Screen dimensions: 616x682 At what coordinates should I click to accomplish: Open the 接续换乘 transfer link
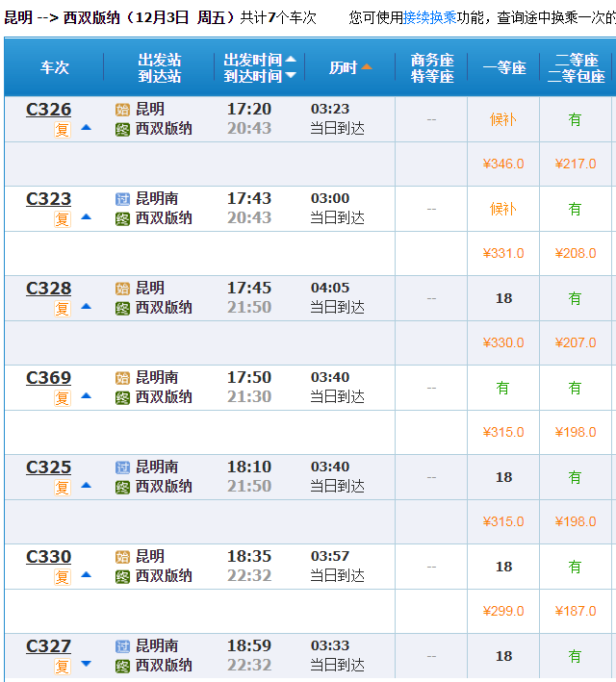pos(429,17)
